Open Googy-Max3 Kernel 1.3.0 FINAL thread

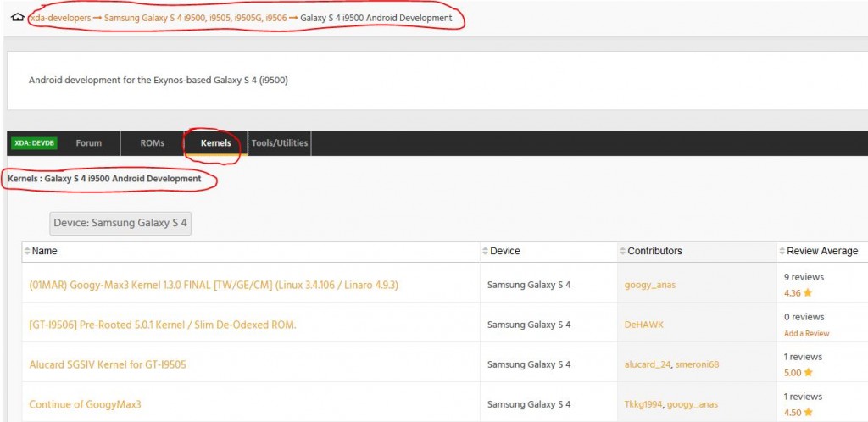214,285
